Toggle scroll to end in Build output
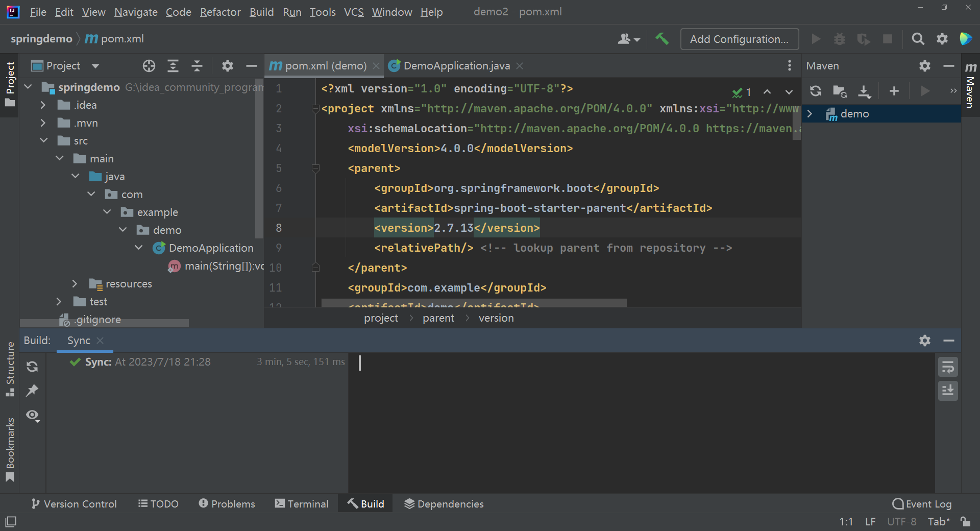Screen dimensions: 980x531 point(948,391)
